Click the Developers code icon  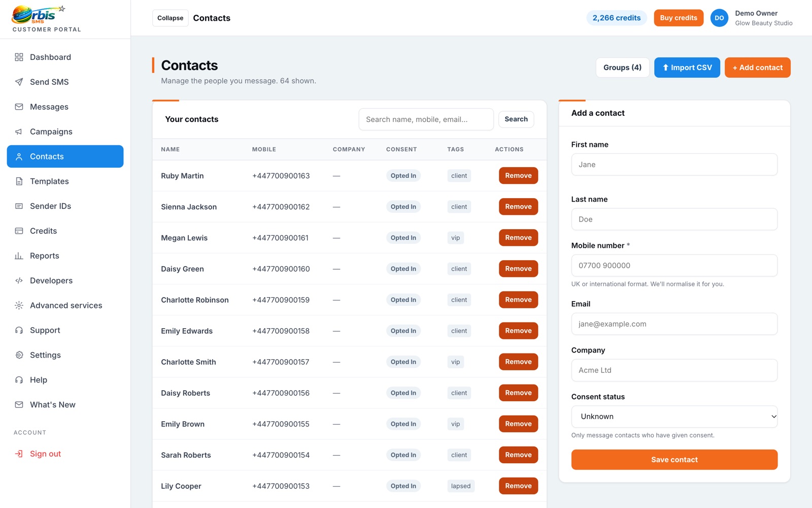coord(19,280)
